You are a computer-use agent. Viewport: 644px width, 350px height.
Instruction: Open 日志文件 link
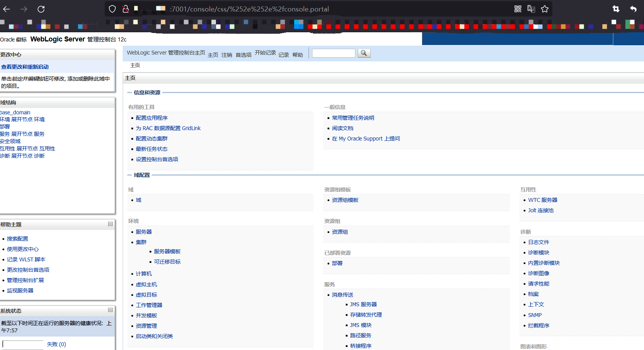click(x=539, y=242)
